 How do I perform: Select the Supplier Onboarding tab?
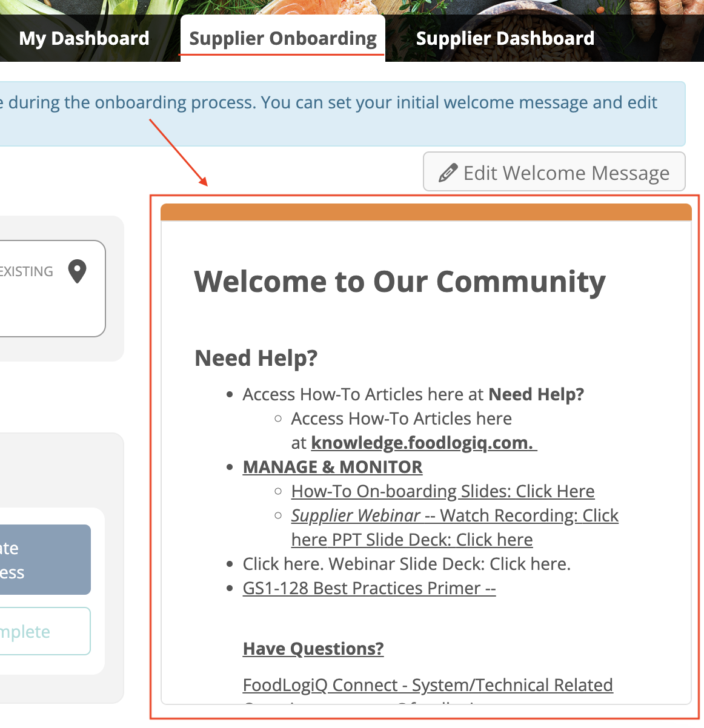(283, 39)
